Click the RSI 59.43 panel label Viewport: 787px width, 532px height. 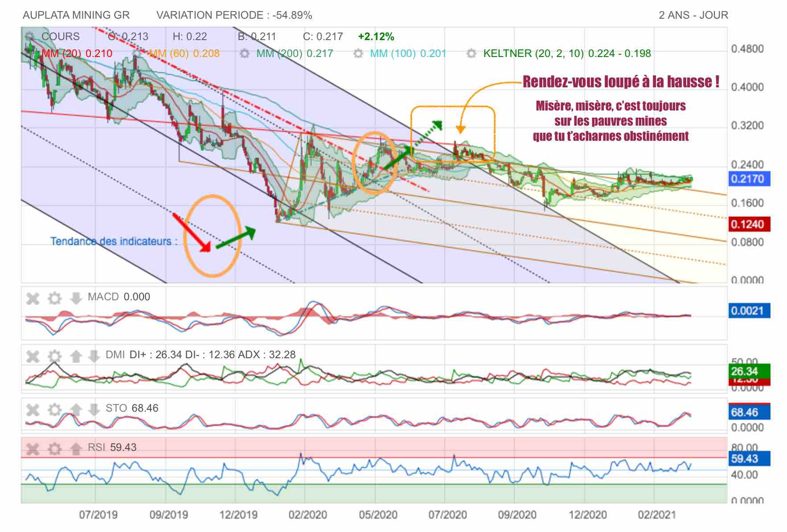tap(112, 447)
